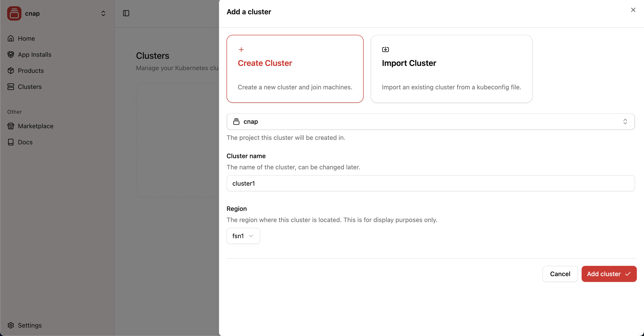Click the Clusters server icon
Image resolution: width=644 pixels, height=336 pixels.
[11, 87]
